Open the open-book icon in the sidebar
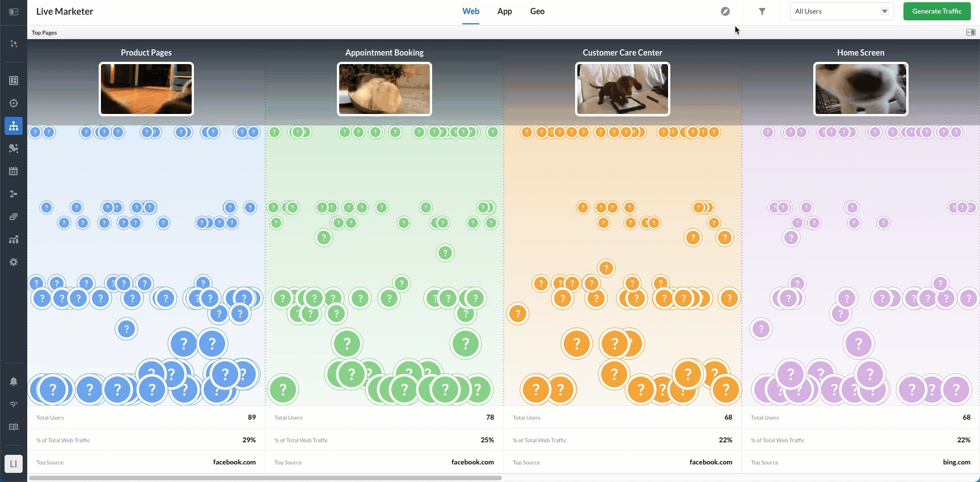980x482 pixels. (x=14, y=427)
